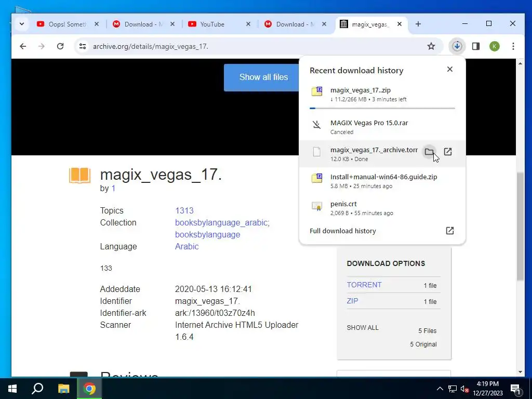This screenshot has height=399, width=532.
Task: Open Windows taskbar search
Action: click(x=37, y=389)
